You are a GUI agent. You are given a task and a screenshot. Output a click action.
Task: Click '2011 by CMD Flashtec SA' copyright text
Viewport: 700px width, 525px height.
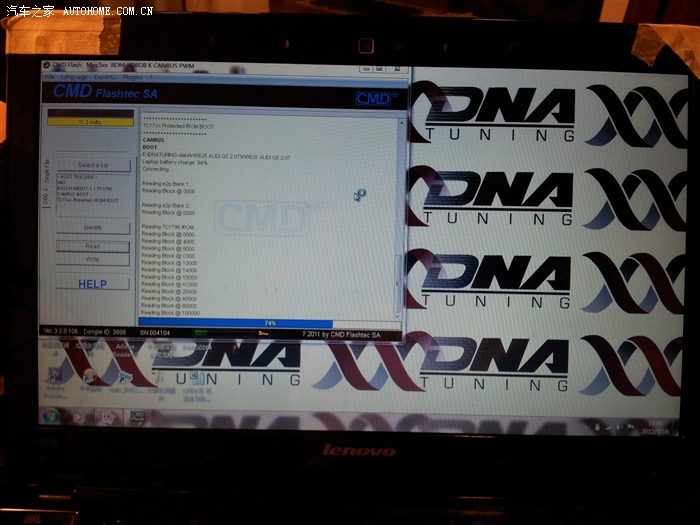344,334
